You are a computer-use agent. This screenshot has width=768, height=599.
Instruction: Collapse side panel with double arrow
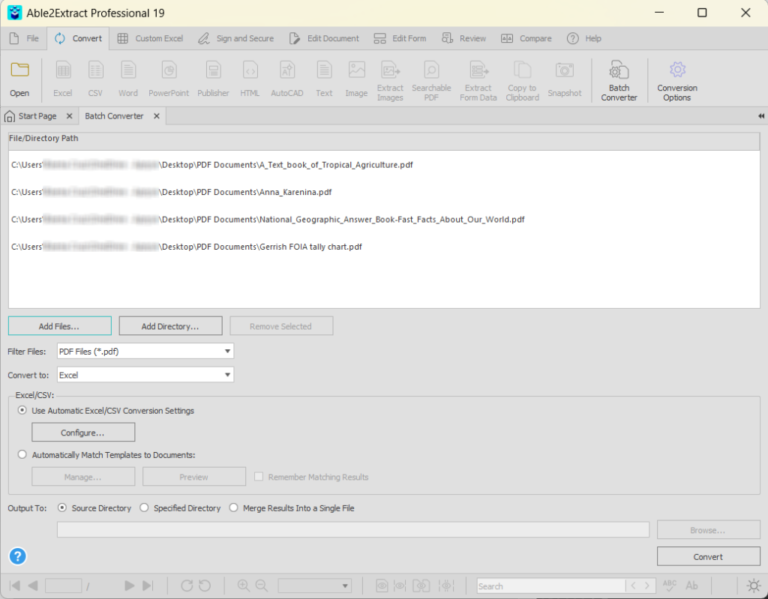click(x=761, y=116)
